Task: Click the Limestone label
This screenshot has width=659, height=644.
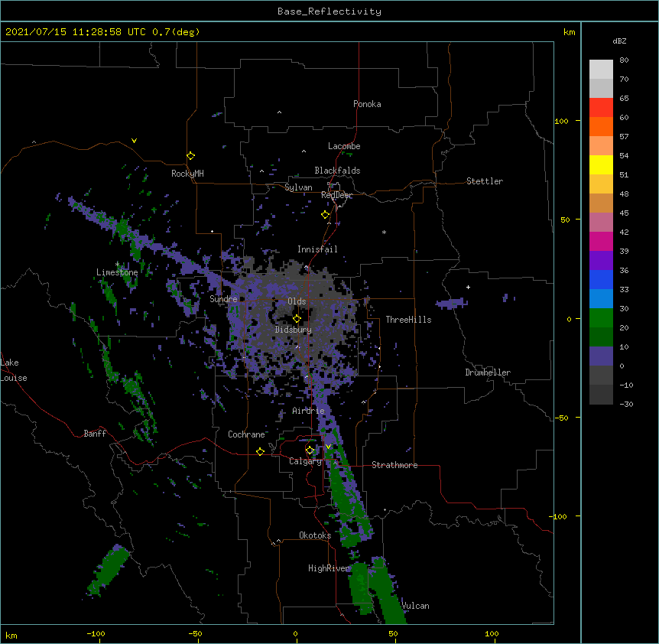Action: pos(117,272)
